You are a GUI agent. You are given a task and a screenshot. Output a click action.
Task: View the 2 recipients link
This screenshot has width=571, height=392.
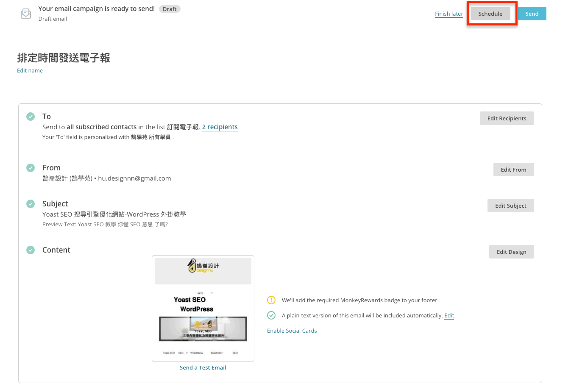pyautogui.click(x=220, y=127)
